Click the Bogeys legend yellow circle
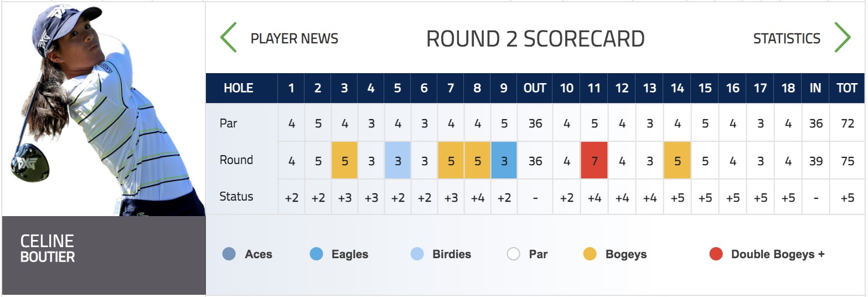This screenshot has width=868, height=297. 590,254
